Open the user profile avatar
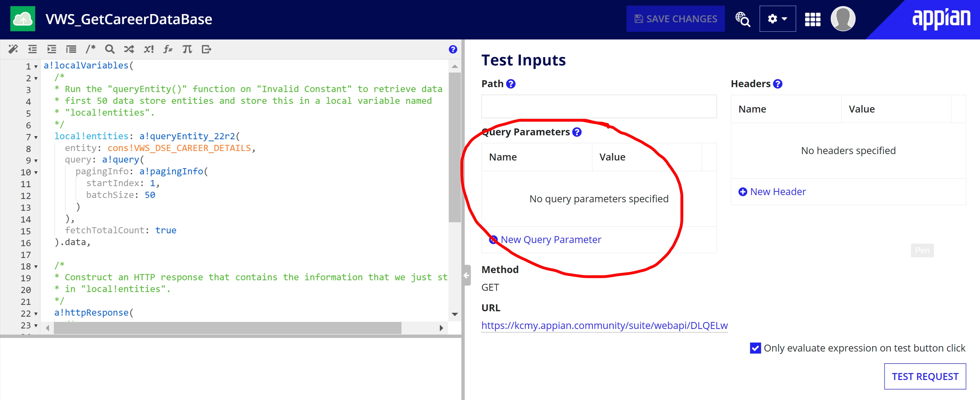The width and height of the screenshot is (980, 400). click(843, 19)
